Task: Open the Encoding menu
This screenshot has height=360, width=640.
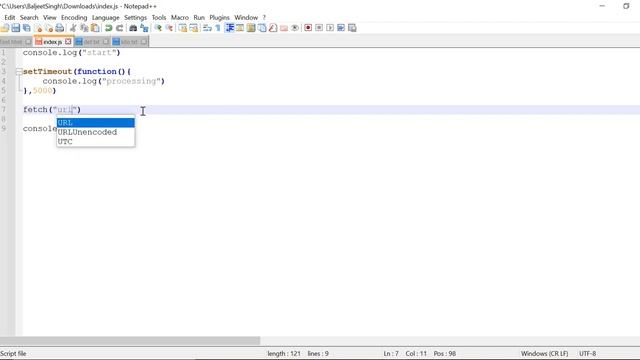Action: [x=74, y=18]
